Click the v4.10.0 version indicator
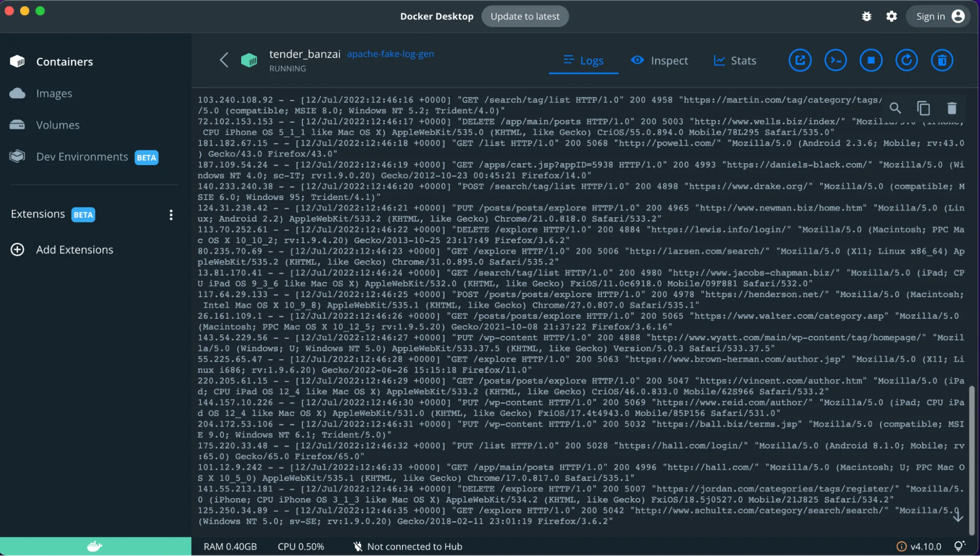The width and height of the screenshot is (980, 556). (x=919, y=546)
